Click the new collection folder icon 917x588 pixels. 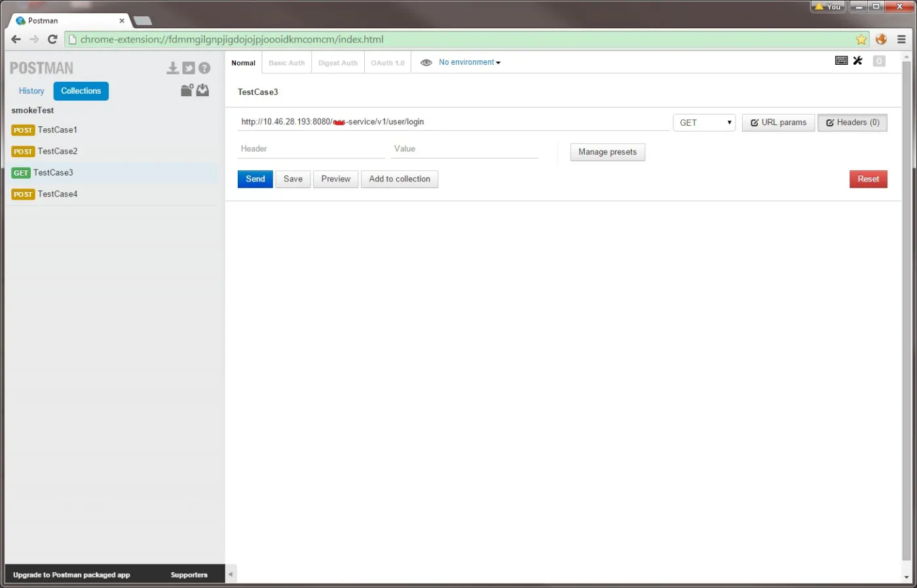tap(187, 90)
